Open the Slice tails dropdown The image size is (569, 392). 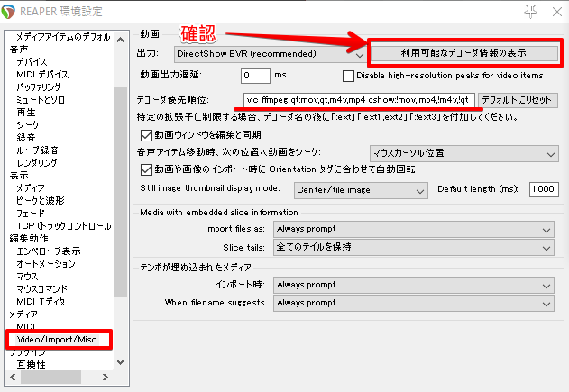tap(414, 247)
